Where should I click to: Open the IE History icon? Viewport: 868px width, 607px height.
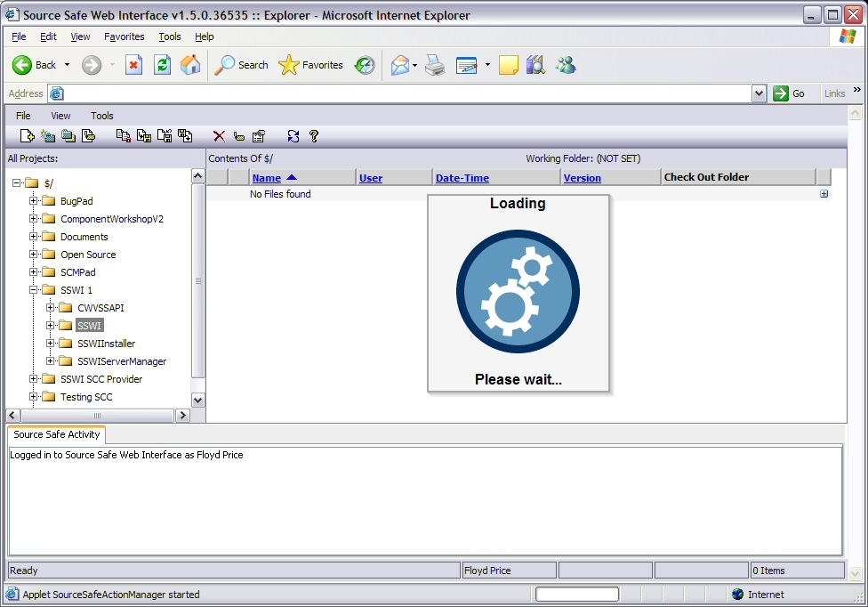(365, 65)
